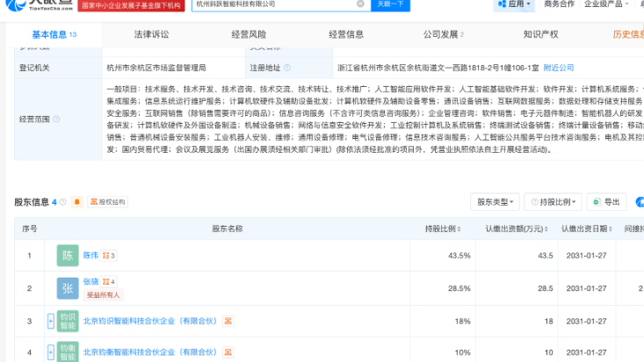Expand row of 北京钧衡智能科技合伙企业

click(x=50, y=352)
